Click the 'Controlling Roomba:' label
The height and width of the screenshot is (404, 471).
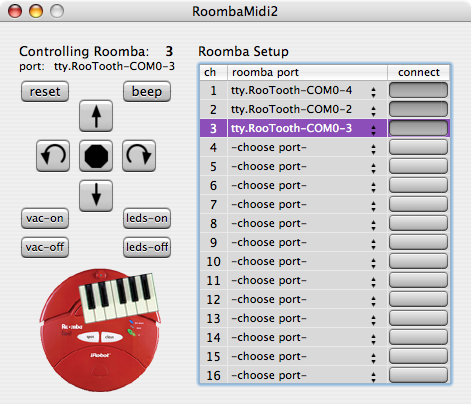point(84,52)
